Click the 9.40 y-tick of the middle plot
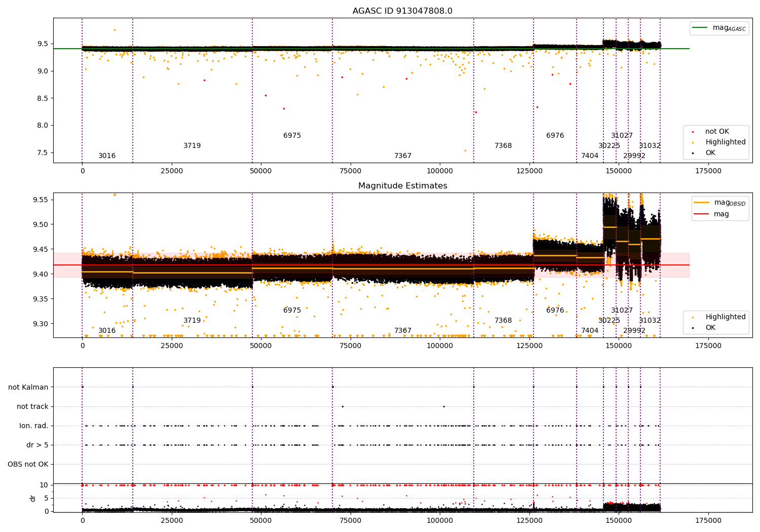Viewport: 760px width, 532px height. click(40, 275)
